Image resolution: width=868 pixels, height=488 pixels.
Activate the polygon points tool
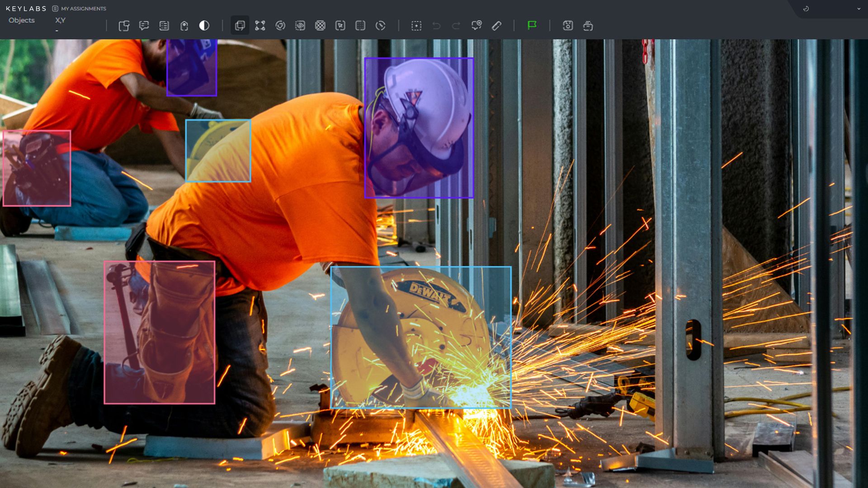[x=260, y=26]
